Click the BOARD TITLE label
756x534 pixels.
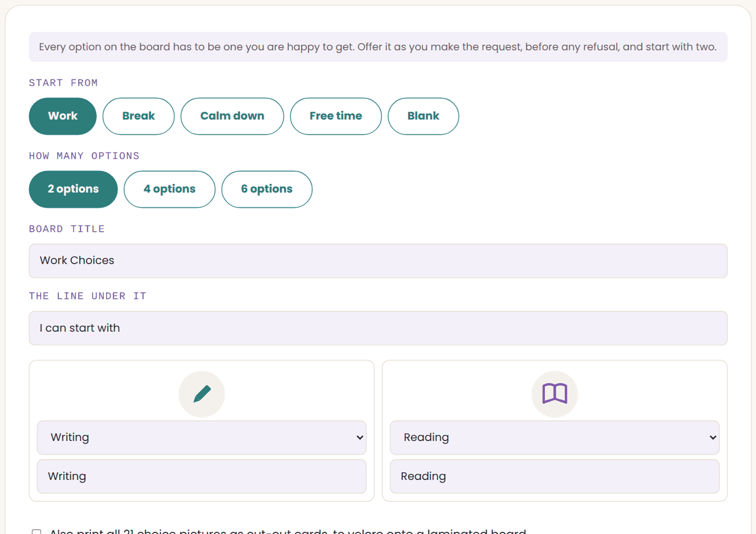click(67, 229)
